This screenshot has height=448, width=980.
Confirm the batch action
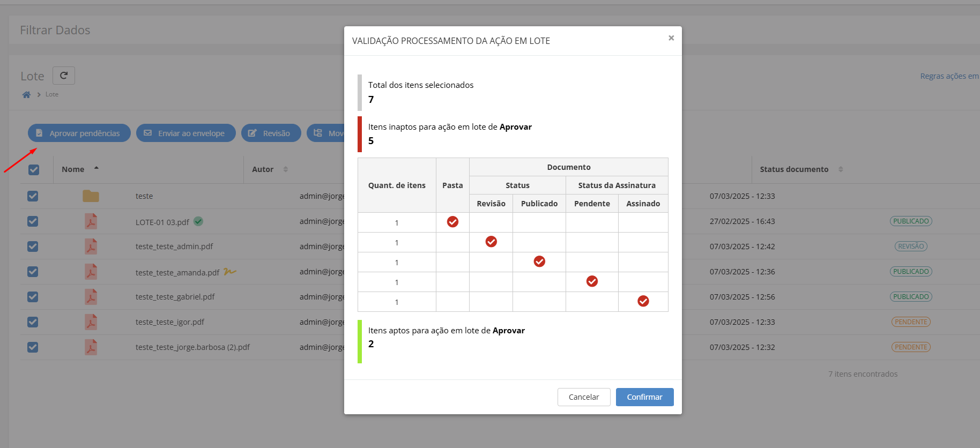point(644,397)
